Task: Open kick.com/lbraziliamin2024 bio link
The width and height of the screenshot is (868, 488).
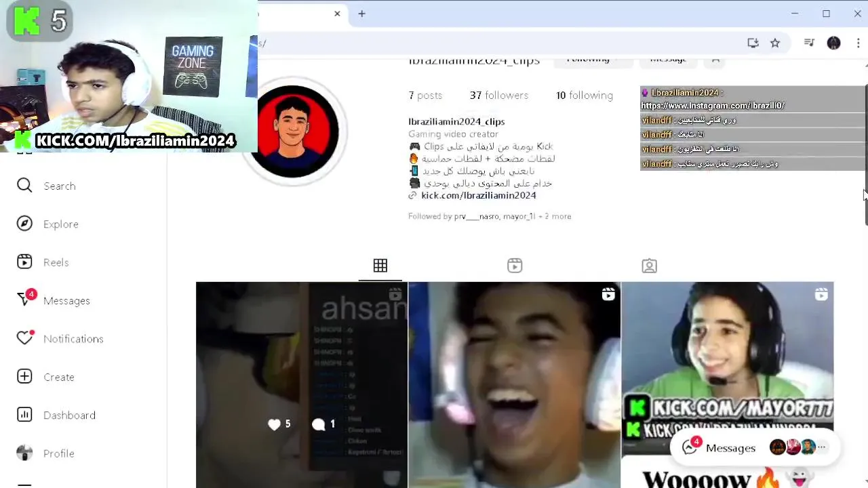Action: [x=479, y=195]
